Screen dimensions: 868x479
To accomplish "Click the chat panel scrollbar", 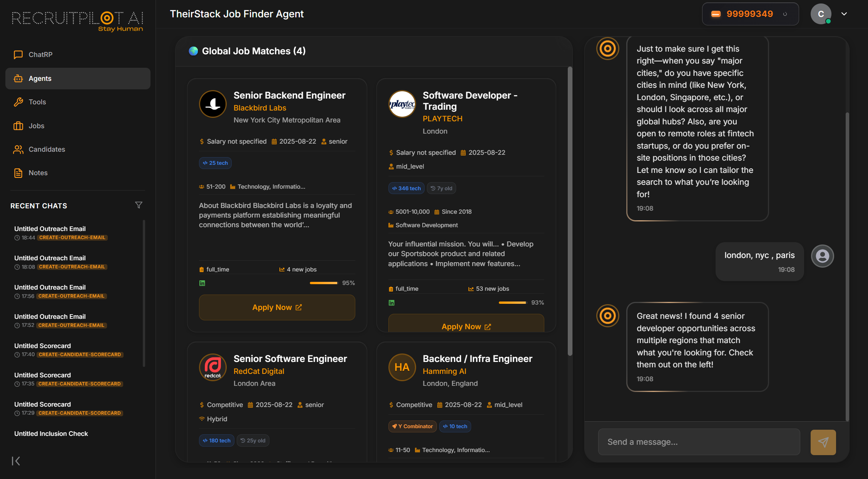I will tap(847, 267).
